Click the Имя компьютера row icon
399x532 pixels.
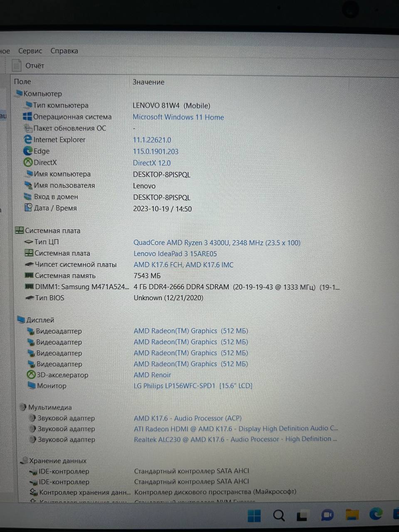coord(29,174)
